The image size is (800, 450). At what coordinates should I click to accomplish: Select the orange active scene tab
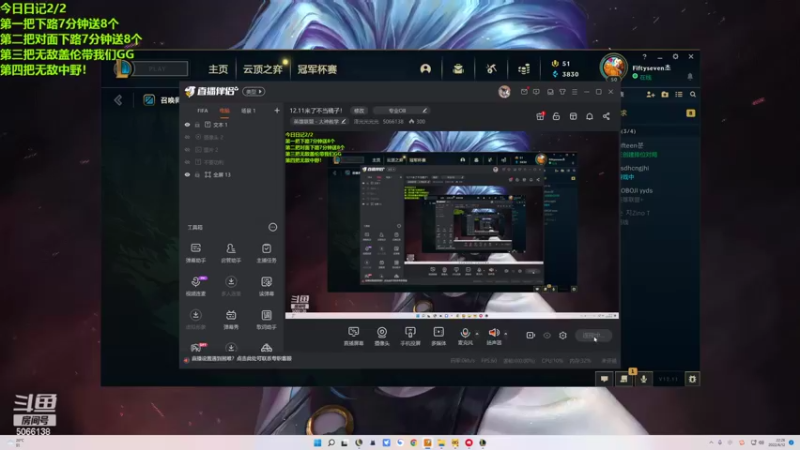coord(224,111)
